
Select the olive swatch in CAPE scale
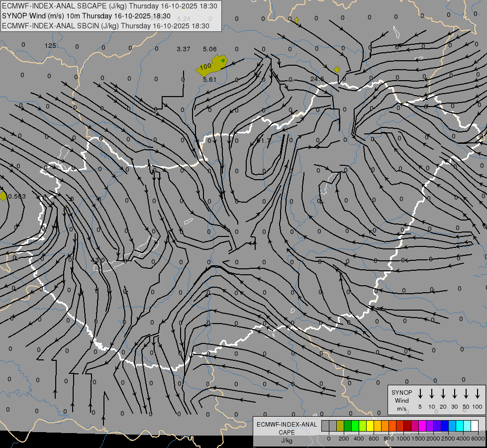340,426
